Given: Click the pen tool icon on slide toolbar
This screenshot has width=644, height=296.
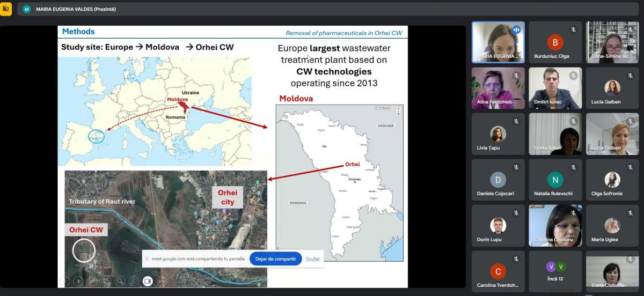Looking at the screenshot, I should (x=92, y=280).
